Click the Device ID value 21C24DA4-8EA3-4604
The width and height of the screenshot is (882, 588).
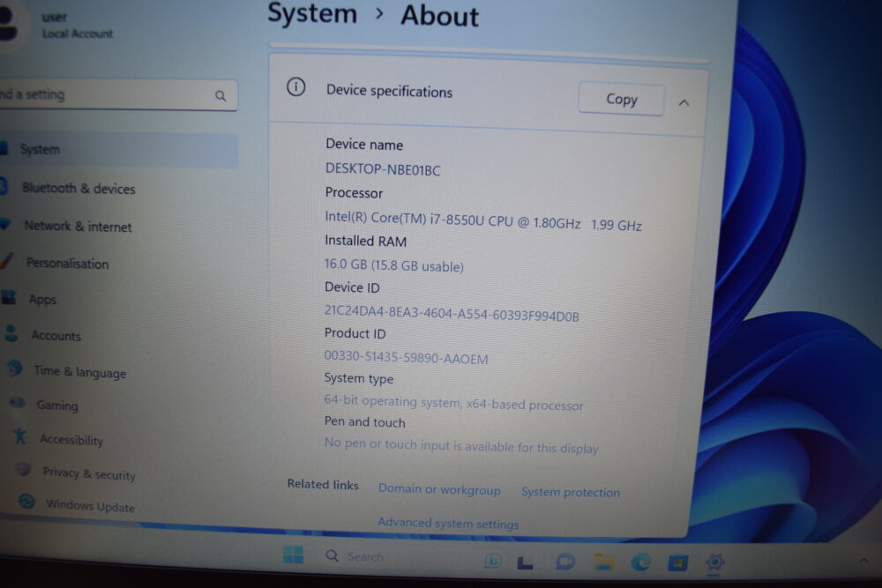coord(452,313)
